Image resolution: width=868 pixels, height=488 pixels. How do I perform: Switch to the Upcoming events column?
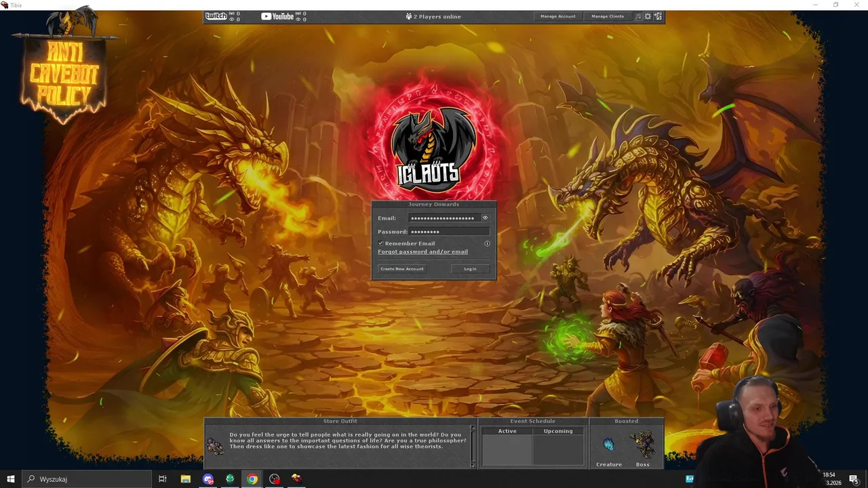click(x=558, y=431)
